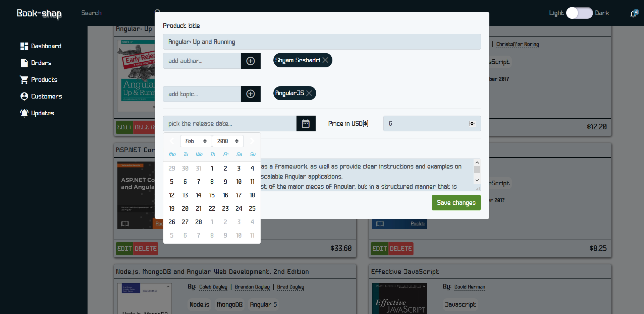
Task: Click DELETE on the $33.60 book card
Action: point(146,249)
